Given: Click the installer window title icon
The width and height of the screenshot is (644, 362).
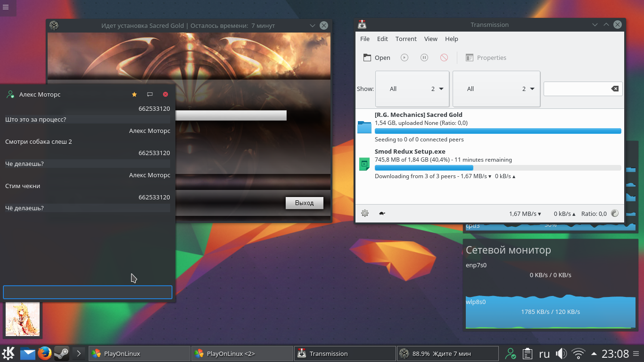Looking at the screenshot, I should pyautogui.click(x=54, y=25).
